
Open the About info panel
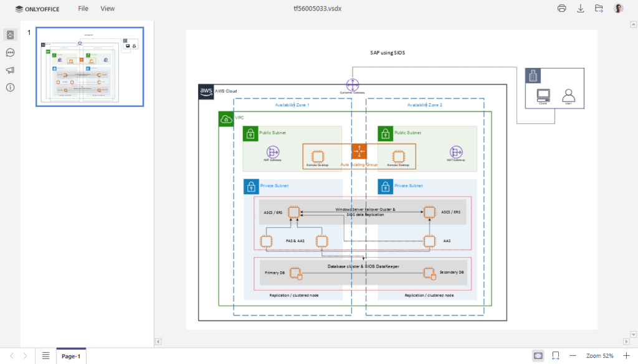coord(9,87)
